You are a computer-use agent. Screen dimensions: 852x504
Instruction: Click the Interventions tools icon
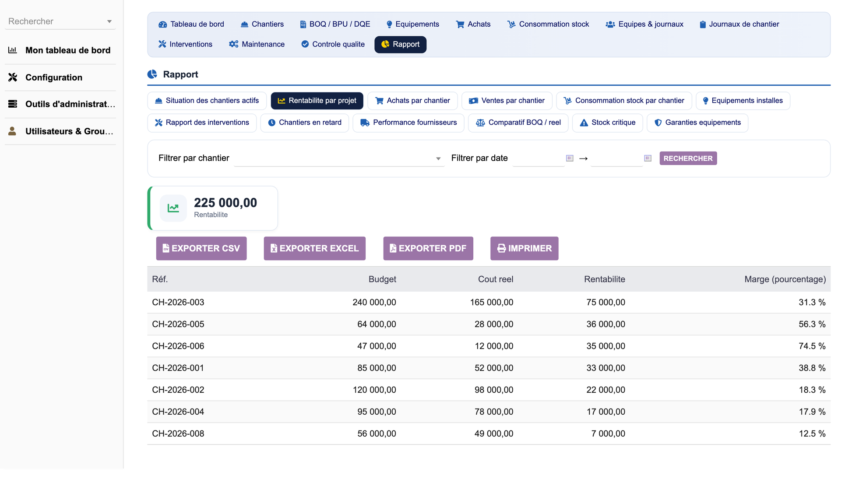162,44
